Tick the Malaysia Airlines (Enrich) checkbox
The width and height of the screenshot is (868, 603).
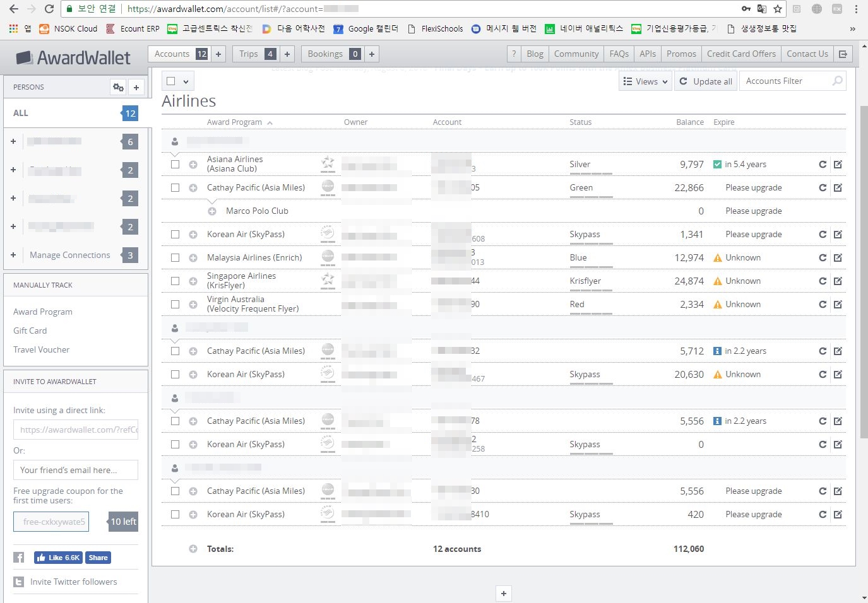(175, 257)
